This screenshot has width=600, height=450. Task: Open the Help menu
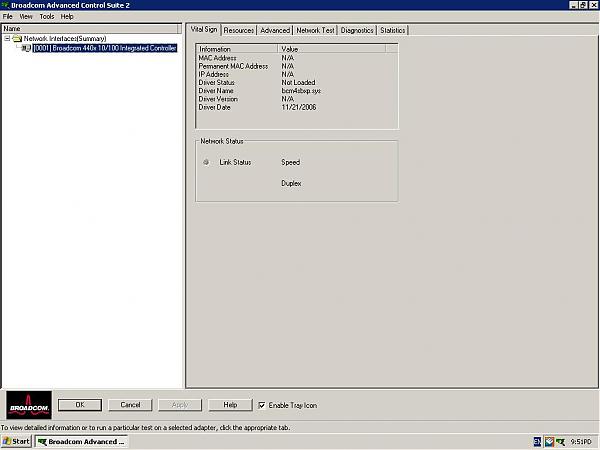tap(67, 16)
